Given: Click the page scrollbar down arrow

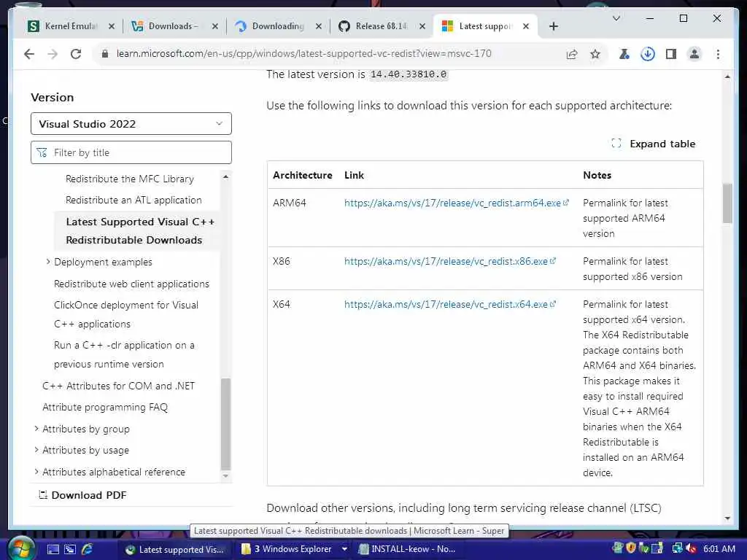Looking at the screenshot, I should pyautogui.click(x=727, y=518).
